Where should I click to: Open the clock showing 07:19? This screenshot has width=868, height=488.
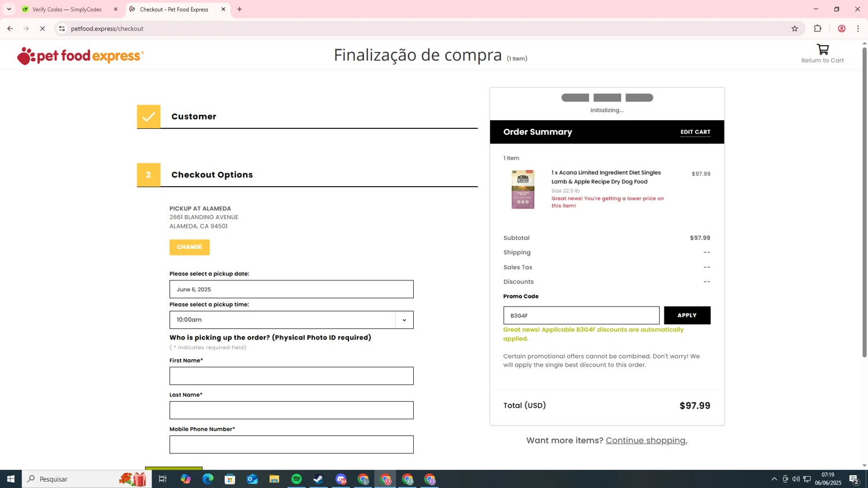828,479
